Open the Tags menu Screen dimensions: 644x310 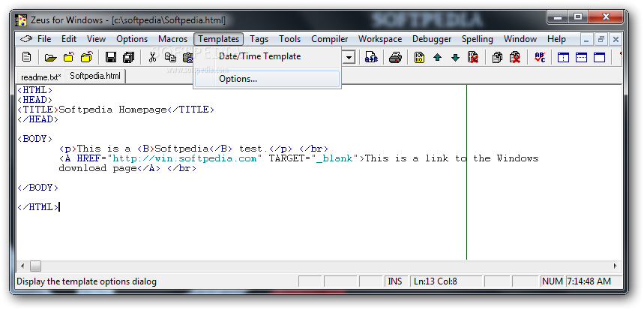point(259,39)
